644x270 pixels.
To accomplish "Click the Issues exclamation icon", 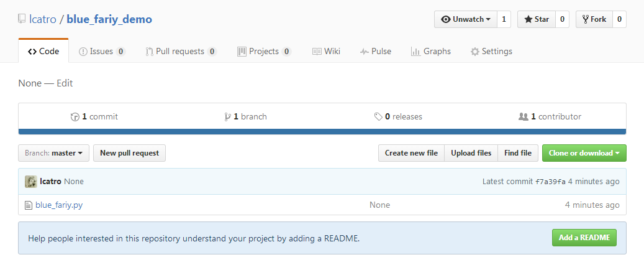I will (x=83, y=52).
